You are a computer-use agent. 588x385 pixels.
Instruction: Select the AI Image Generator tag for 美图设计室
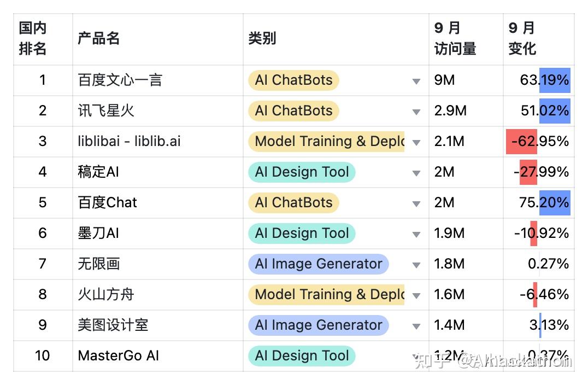(319, 325)
